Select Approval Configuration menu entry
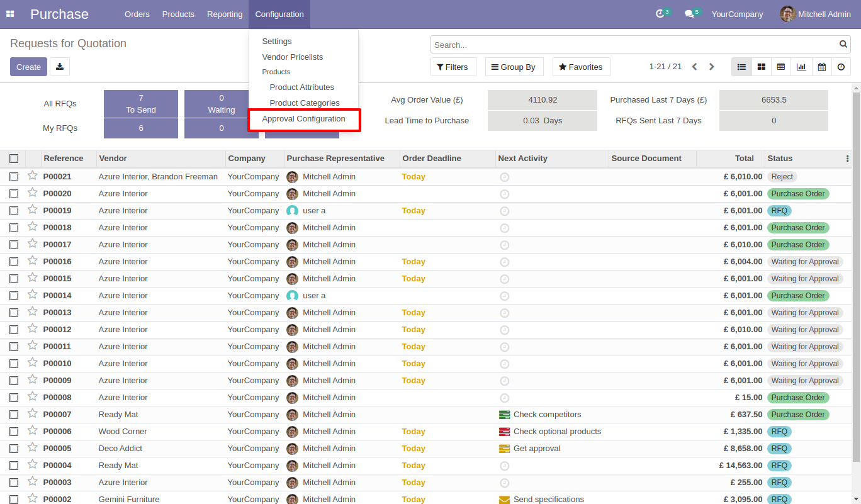Screen dimensions: 861x504 coord(304,118)
